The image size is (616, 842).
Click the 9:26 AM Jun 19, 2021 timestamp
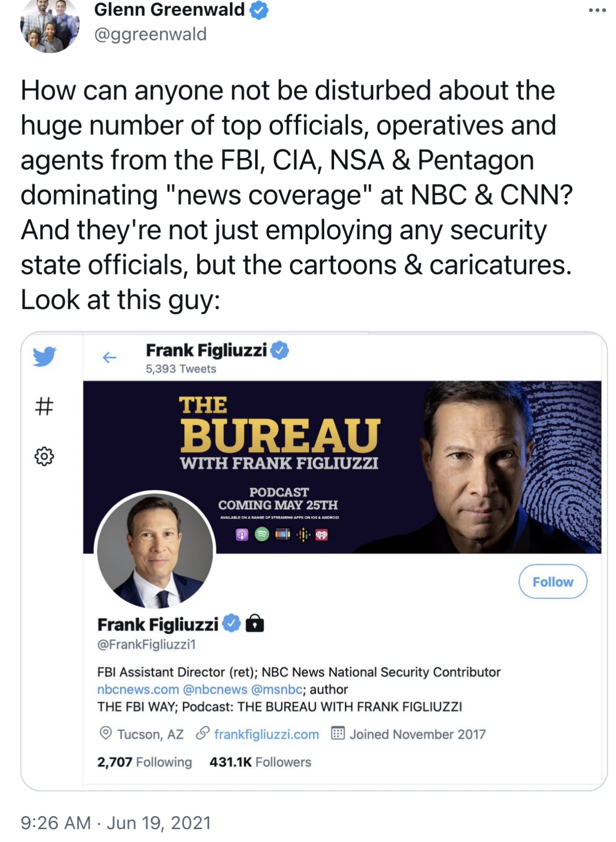click(x=116, y=823)
